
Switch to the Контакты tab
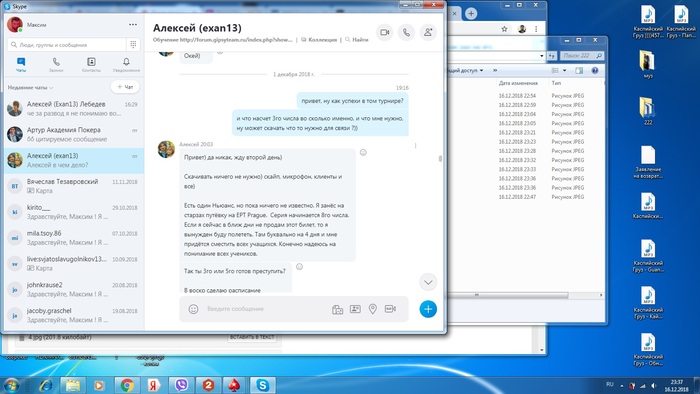point(91,65)
